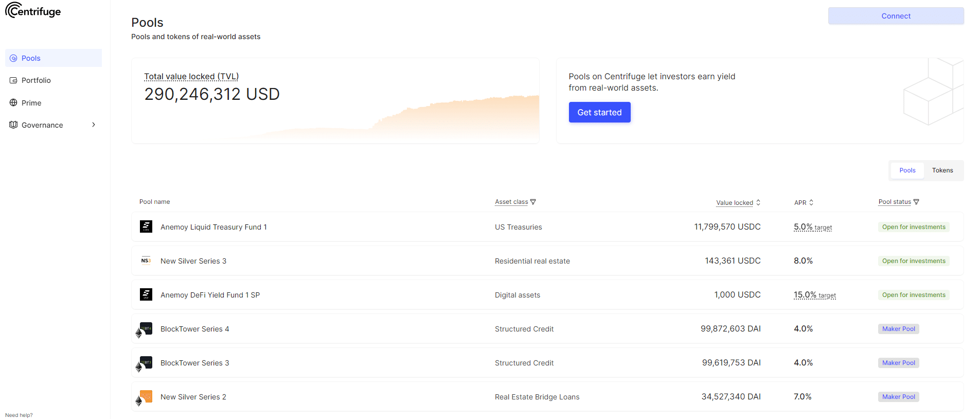Click the Pools sidebar icon
980x419 pixels.
(13, 58)
